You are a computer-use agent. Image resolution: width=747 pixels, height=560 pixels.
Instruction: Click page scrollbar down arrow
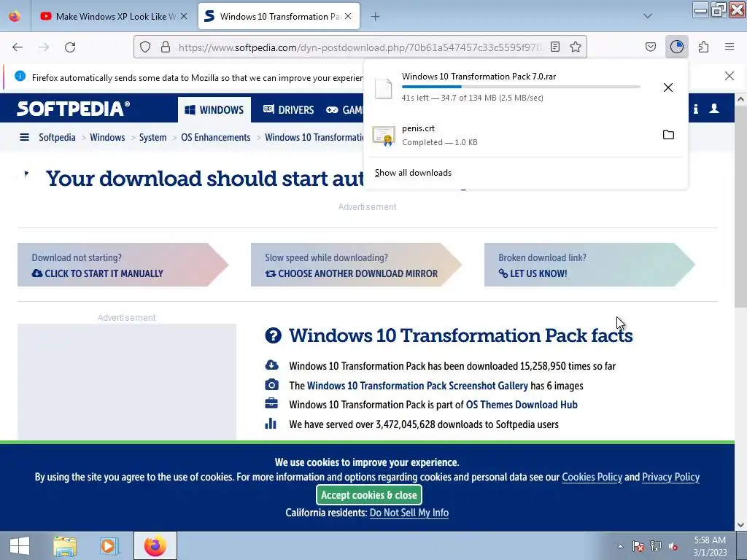740,525
